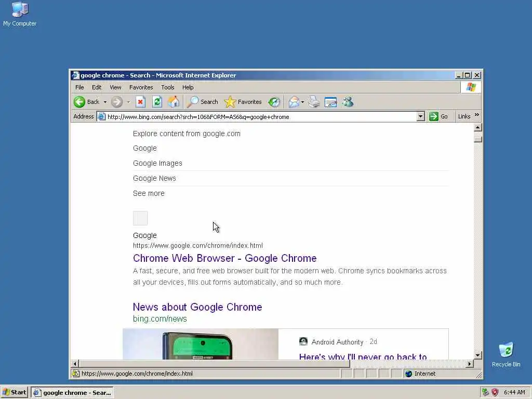Click the placeholder Google favicon box
This screenshot has width=532, height=399.
pos(140,218)
